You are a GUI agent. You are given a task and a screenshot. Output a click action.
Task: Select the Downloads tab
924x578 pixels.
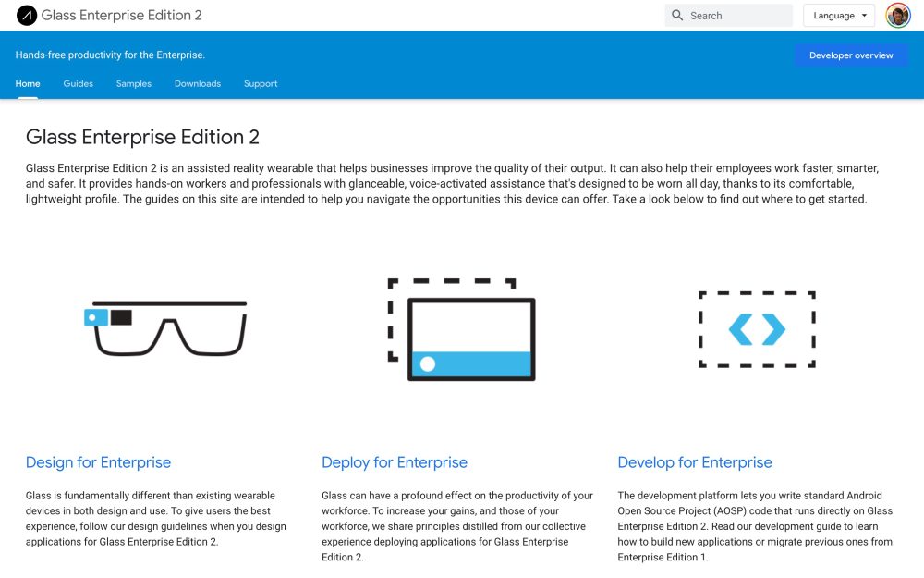198,84
